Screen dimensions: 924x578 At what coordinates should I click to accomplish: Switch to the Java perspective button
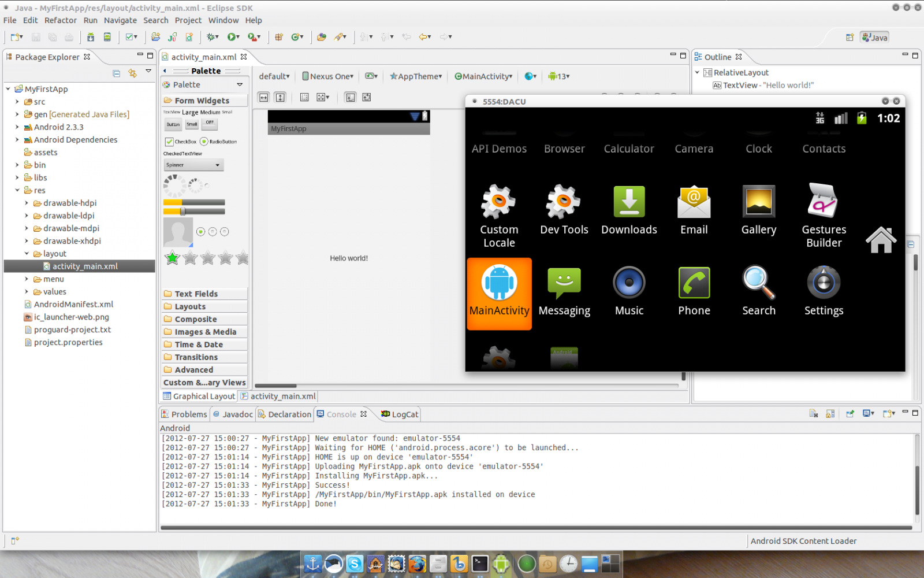click(x=875, y=38)
